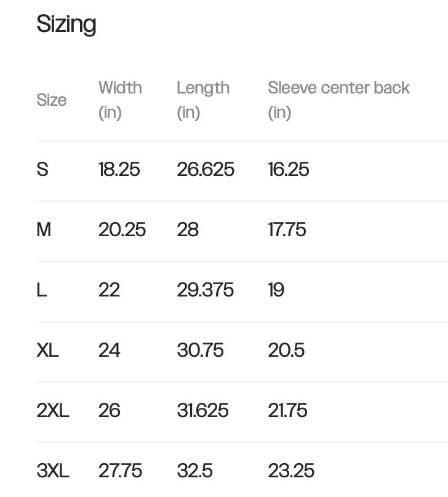Select the Size column header
This screenshot has height=497, width=448.
point(52,100)
